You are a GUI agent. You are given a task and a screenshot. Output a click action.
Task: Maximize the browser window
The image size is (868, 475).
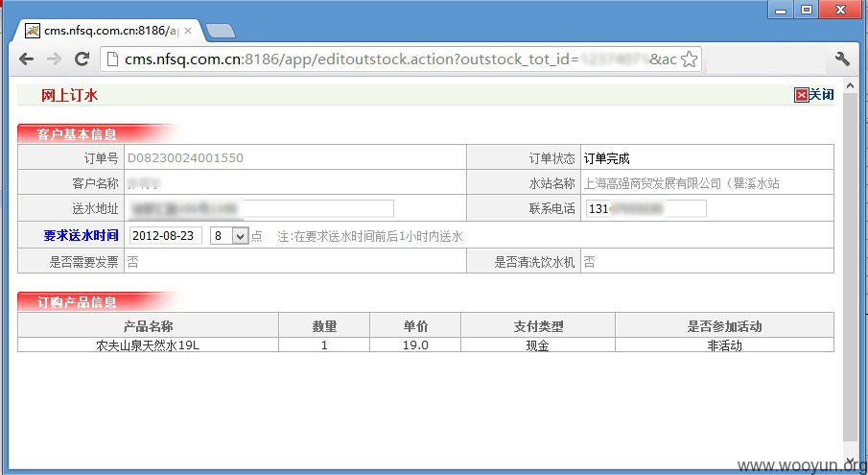point(806,10)
